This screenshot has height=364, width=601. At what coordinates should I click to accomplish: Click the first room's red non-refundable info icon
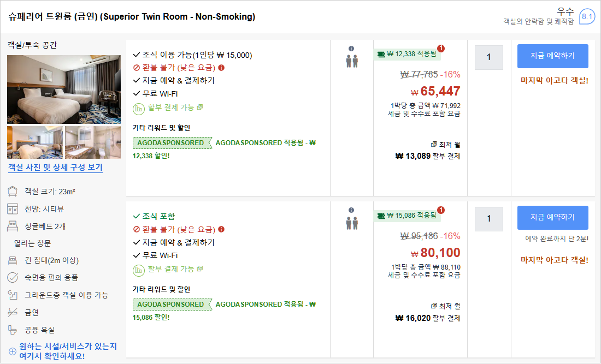[221, 68]
